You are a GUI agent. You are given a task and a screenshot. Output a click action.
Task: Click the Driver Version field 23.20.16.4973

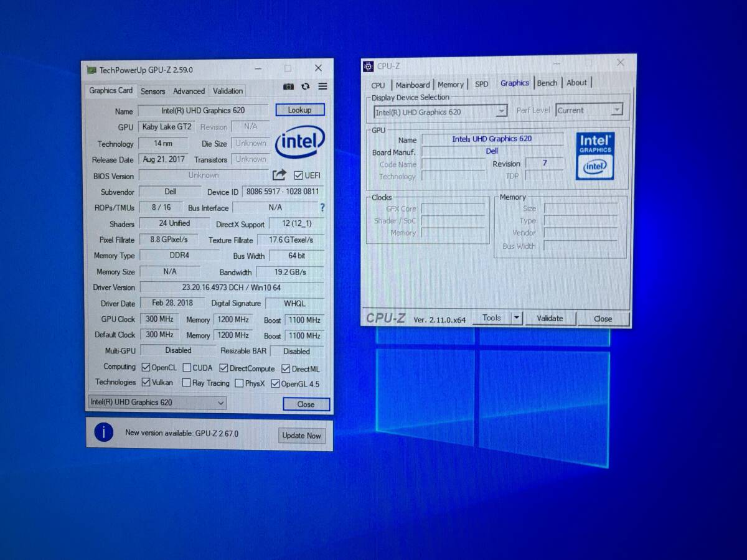(232, 287)
